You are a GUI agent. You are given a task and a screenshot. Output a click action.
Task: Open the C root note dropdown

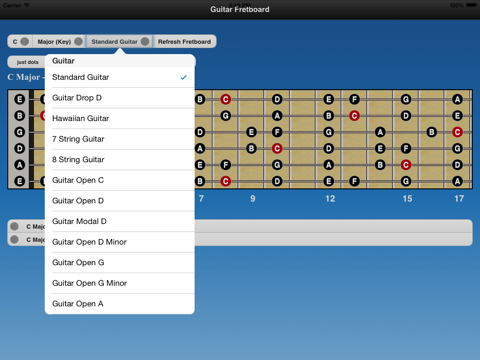[x=20, y=42]
